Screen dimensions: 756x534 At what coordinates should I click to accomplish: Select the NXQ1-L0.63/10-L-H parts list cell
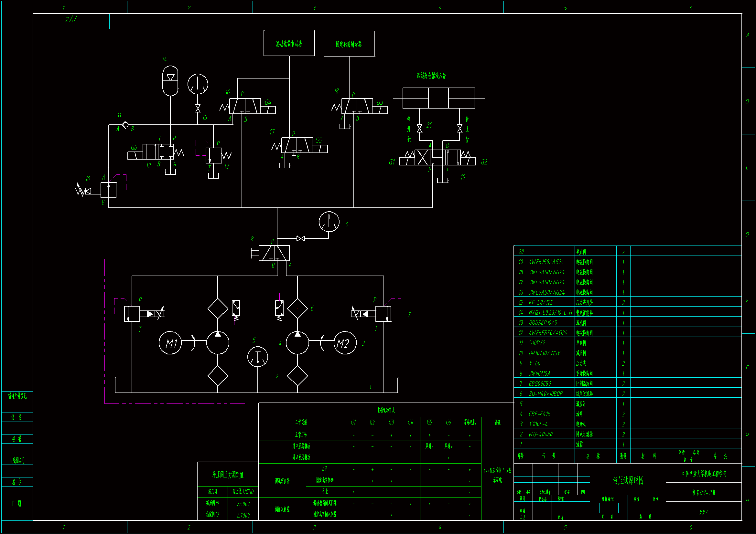(x=550, y=313)
